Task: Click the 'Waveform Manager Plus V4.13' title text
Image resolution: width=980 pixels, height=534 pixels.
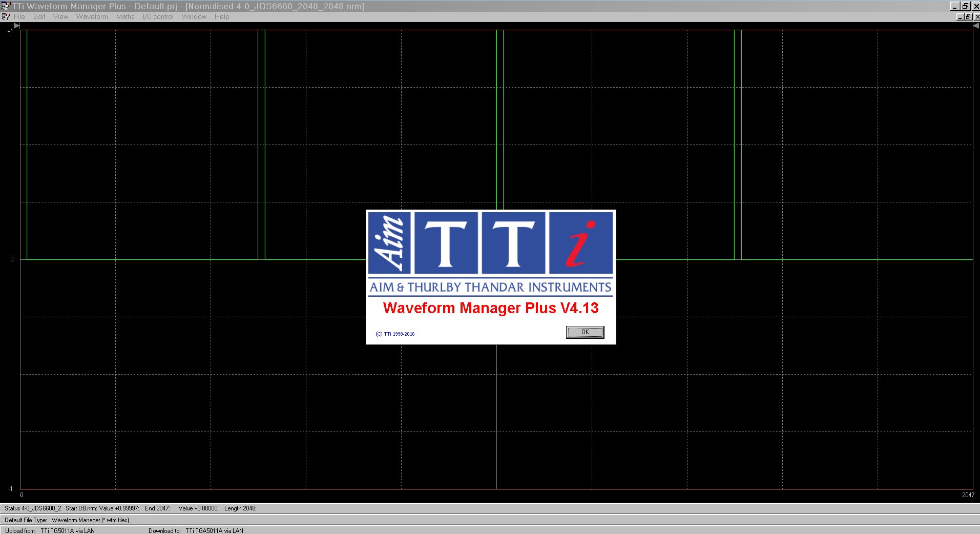Action: (x=491, y=308)
